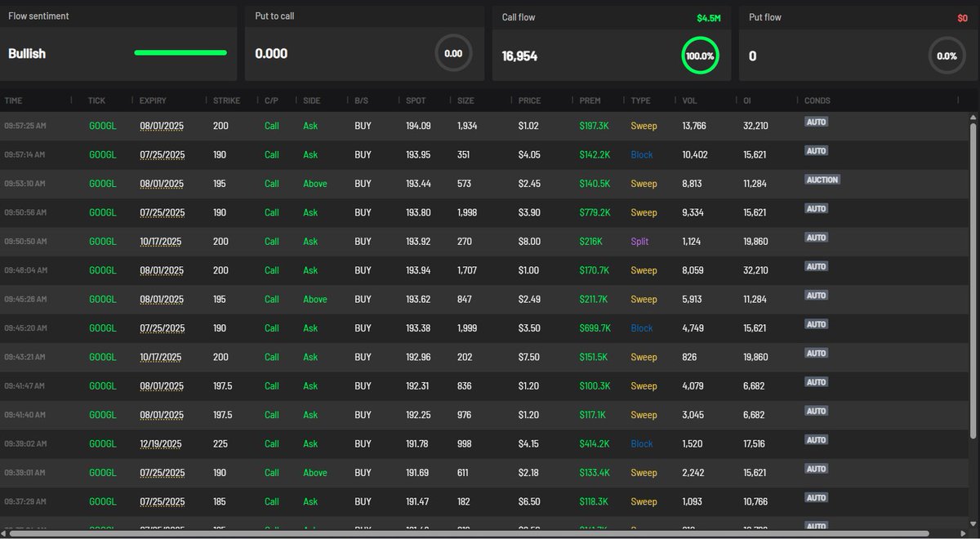Click the 09:43:21 AM timestamp
The height and width of the screenshot is (539, 980).
point(25,357)
